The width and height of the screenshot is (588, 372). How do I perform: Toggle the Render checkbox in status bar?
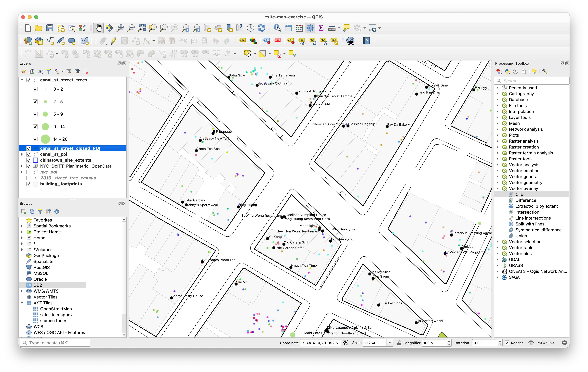tap(507, 343)
